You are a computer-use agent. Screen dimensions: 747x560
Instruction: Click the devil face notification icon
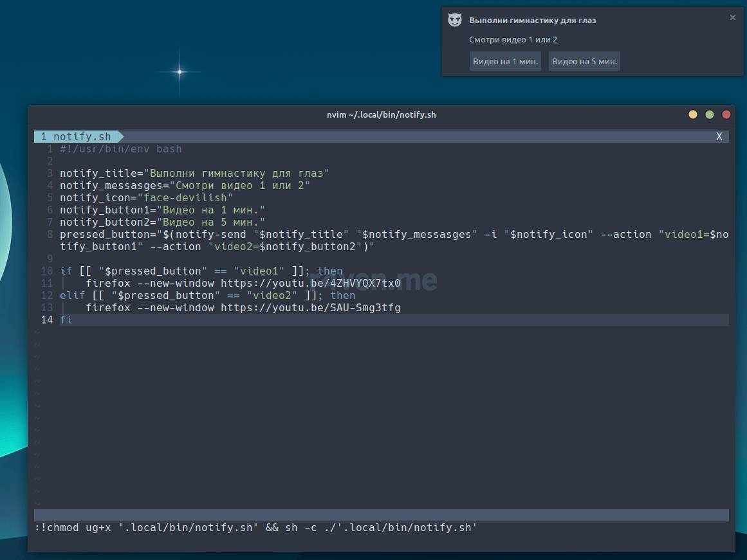click(455, 20)
